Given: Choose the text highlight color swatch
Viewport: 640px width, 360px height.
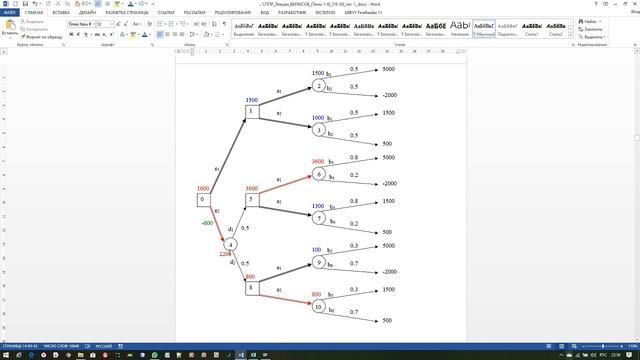Looking at the screenshot, I should (x=133, y=34).
